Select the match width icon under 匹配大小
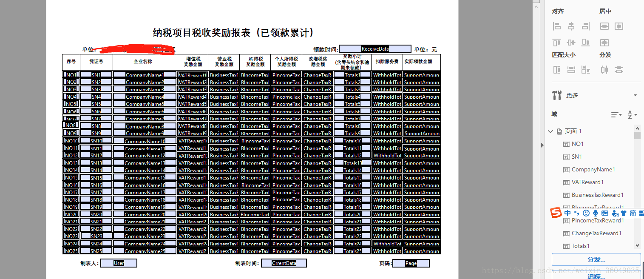The height and width of the screenshot is (279, 644). 557,69
